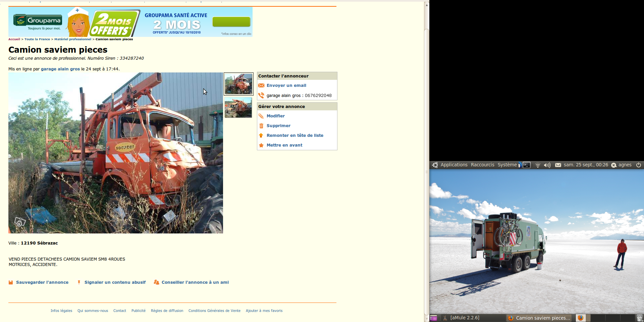644x322 pixels.
Task: Switch to the aMule 2.2.6 taskbar window
Action: coord(465,318)
